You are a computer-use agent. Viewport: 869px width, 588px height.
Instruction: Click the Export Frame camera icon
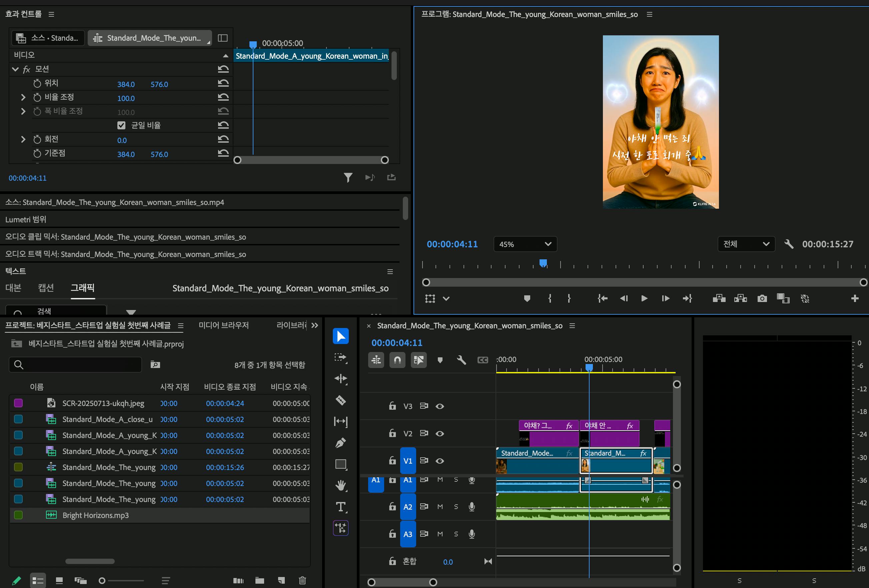tap(762, 298)
